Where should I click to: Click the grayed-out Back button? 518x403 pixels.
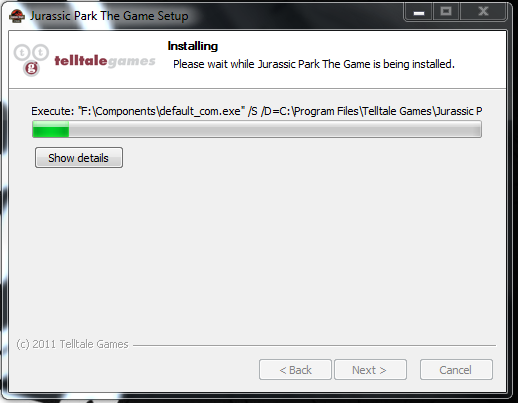point(295,370)
